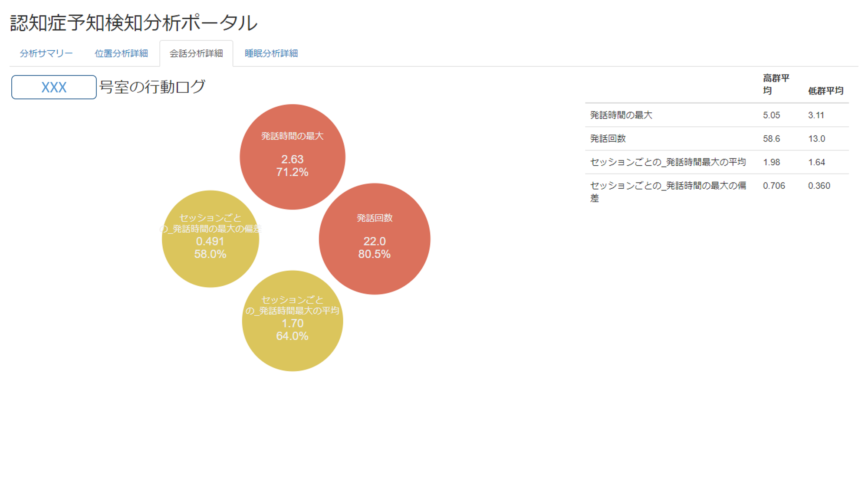Viewport: 868px width, 488px height.
Task: Click the page title 認知症予知検知分析ポータル
Action: [134, 23]
